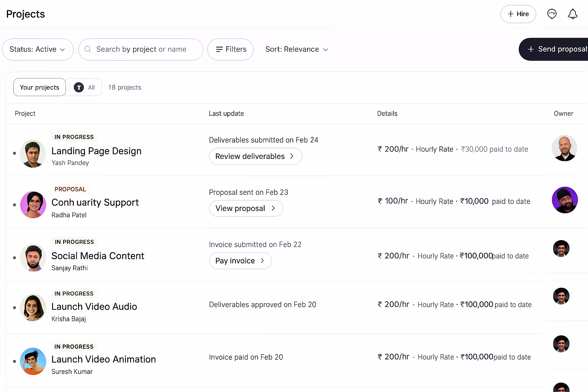Focus the Search by project or name field
Viewport: 588px width, 392px height.
pyautogui.click(x=145, y=49)
